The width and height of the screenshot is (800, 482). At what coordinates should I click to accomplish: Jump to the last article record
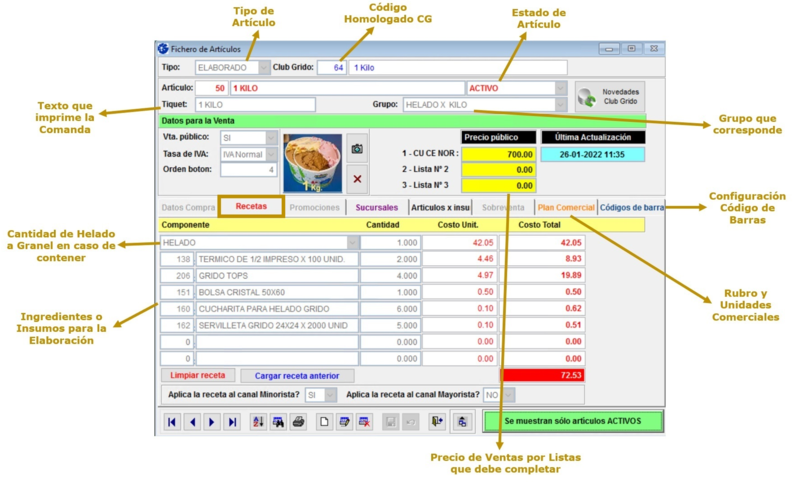(232, 422)
